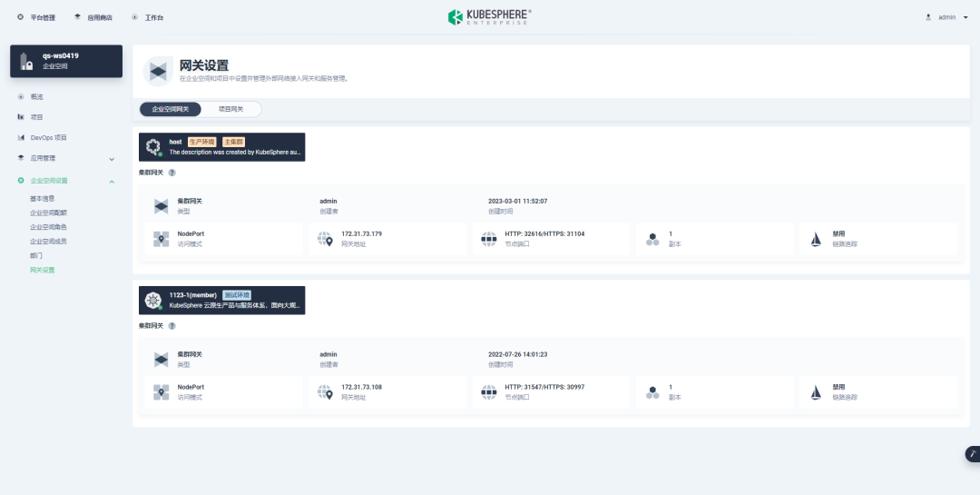
Task: Switch to the 项目网关 tab
Action: (x=230, y=110)
